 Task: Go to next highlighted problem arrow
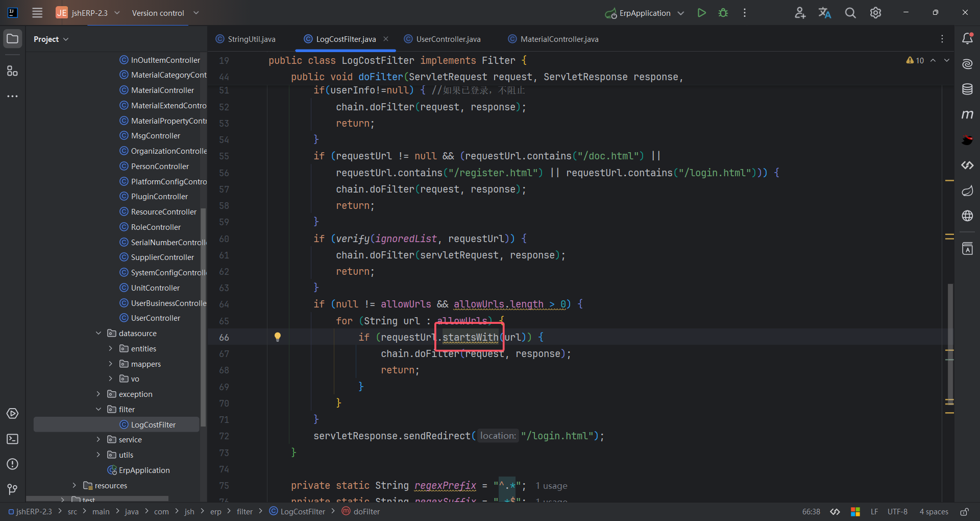[x=947, y=60]
